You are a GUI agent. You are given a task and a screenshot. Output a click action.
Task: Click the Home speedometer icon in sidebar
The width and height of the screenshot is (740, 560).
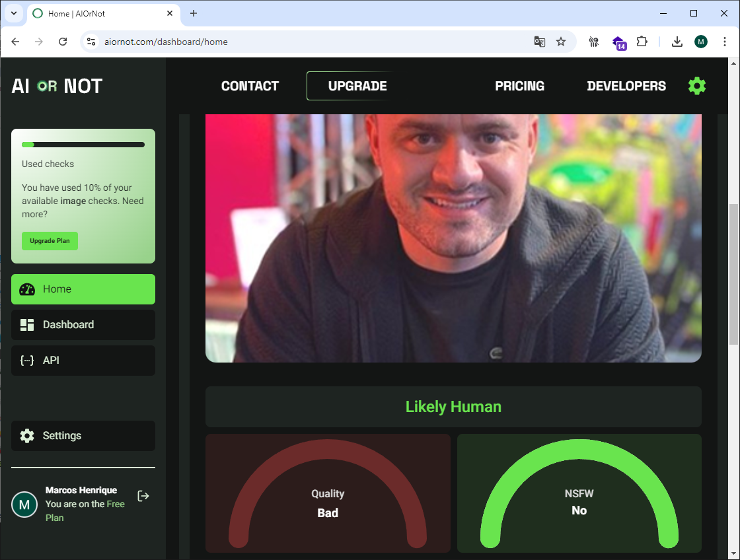[x=27, y=289]
